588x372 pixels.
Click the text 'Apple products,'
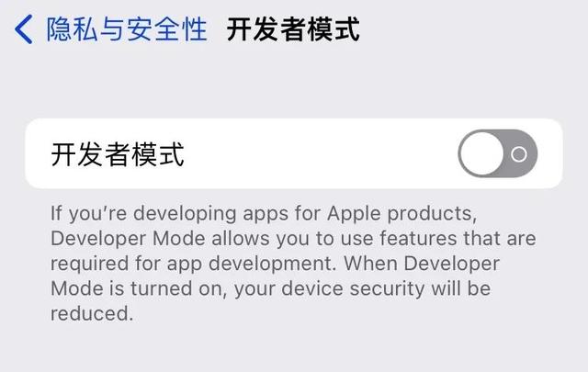tap(402, 213)
